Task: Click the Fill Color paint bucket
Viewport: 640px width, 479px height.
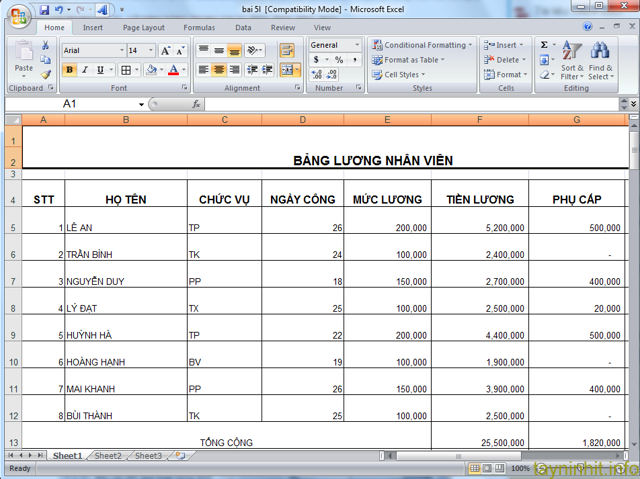Action: pos(150,70)
